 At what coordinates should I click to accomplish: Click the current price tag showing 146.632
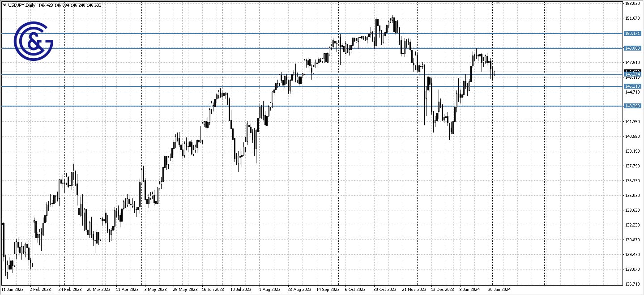(x=632, y=70)
